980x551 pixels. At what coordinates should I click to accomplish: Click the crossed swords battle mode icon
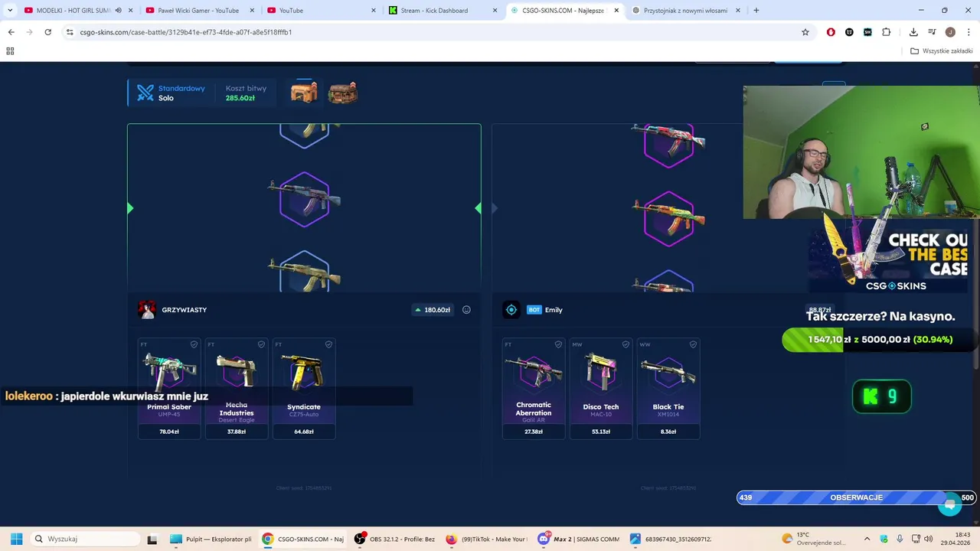(145, 93)
